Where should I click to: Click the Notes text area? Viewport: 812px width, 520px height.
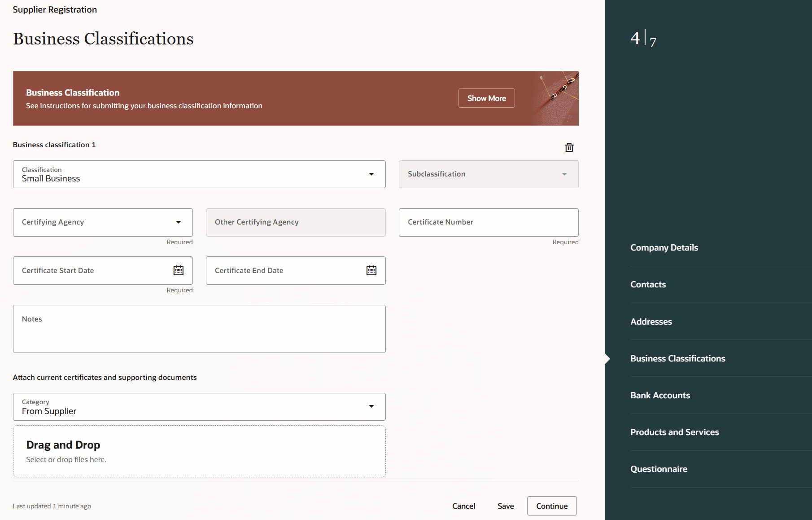199,329
